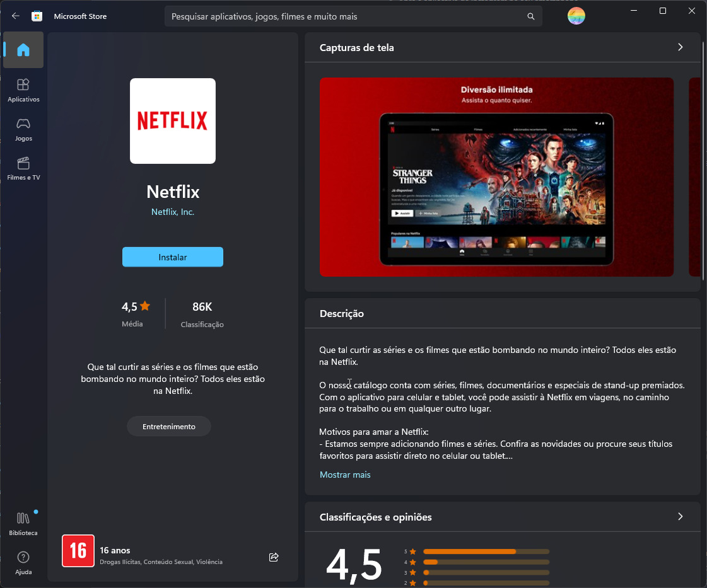Share the Netflix app via share icon

(273, 556)
